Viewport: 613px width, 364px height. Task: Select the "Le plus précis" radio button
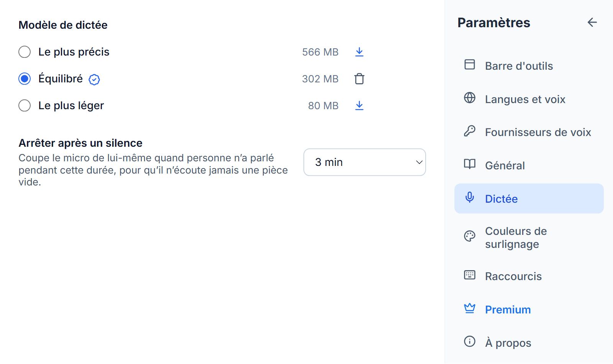25,52
